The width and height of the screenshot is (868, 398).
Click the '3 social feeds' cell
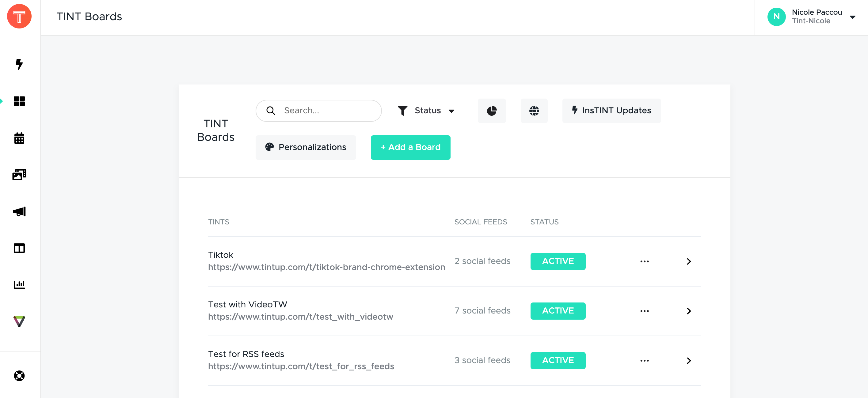click(x=482, y=360)
